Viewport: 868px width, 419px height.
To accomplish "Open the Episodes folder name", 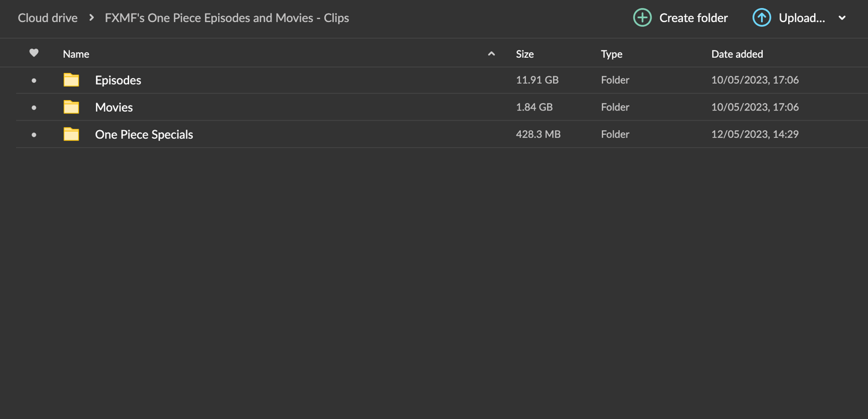I will click(x=118, y=80).
